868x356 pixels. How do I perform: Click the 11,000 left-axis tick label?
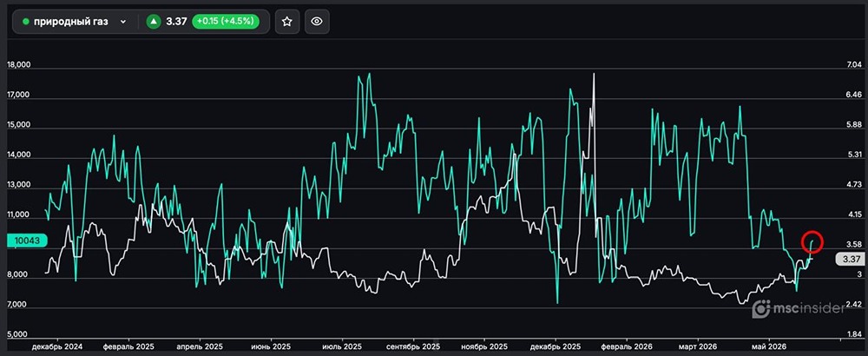[18, 214]
